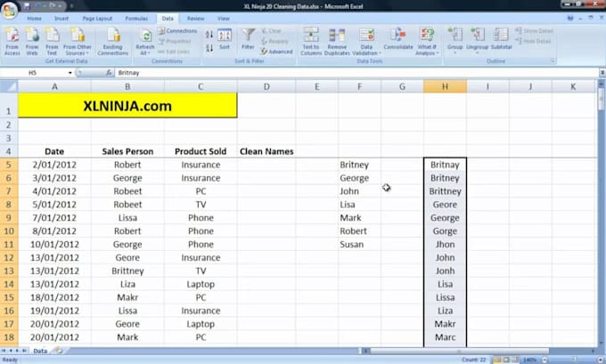Click the Select All corner button
Image resolution: width=606 pixels, height=364 pixels.
(x=9, y=86)
